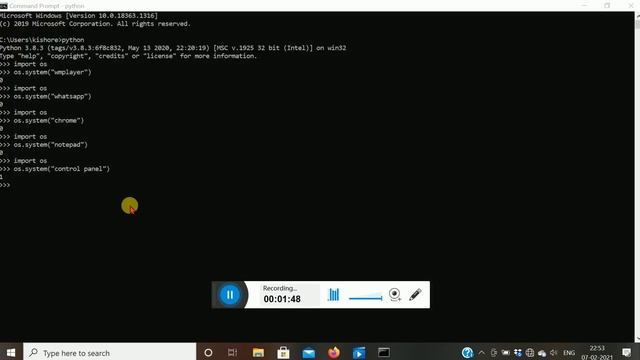Click the battery status tray icon
The width and height of the screenshot is (640, 360).
(506, 353)
